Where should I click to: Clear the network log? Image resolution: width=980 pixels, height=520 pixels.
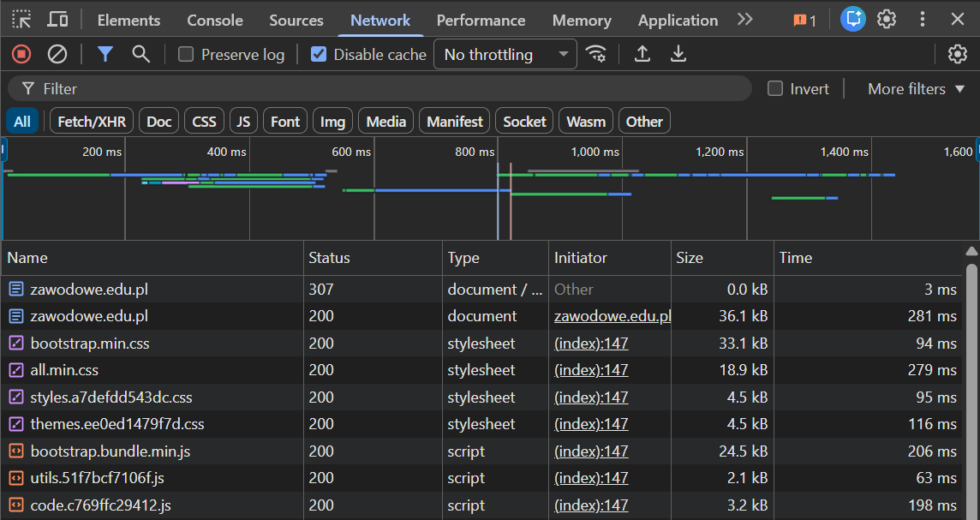pyautogui.click(x=57, y=54)
